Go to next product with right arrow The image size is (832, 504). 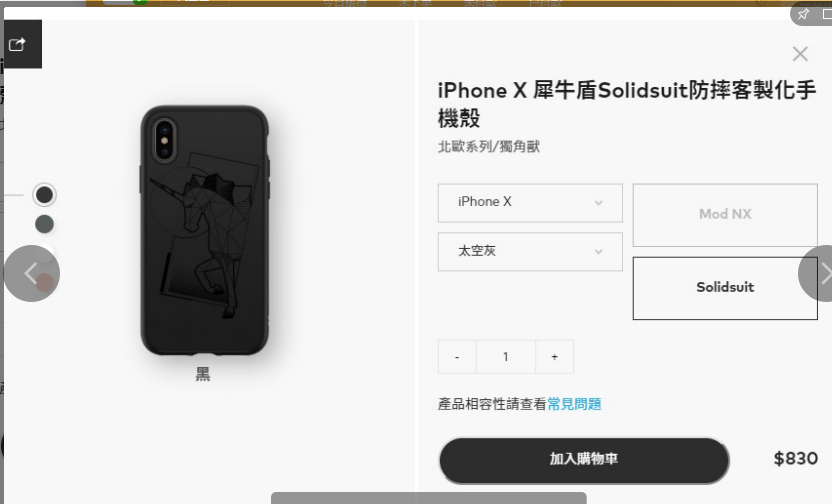tap(817, 274)
